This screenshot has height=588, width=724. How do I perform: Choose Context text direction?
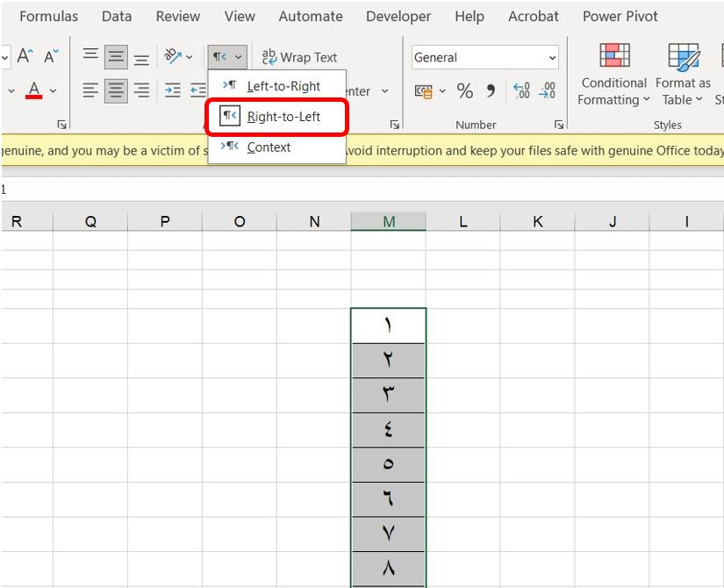277,147
